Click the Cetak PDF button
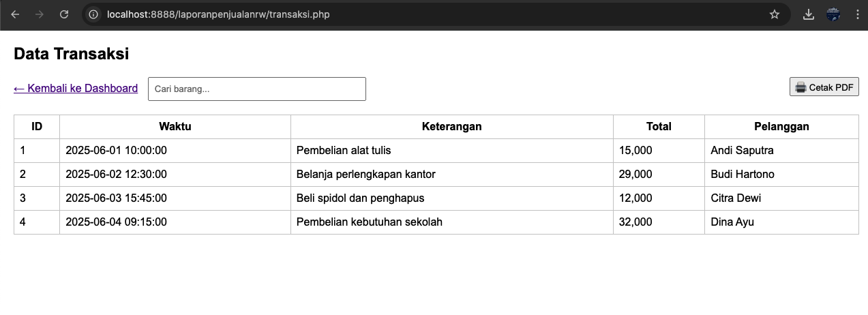 824,87
